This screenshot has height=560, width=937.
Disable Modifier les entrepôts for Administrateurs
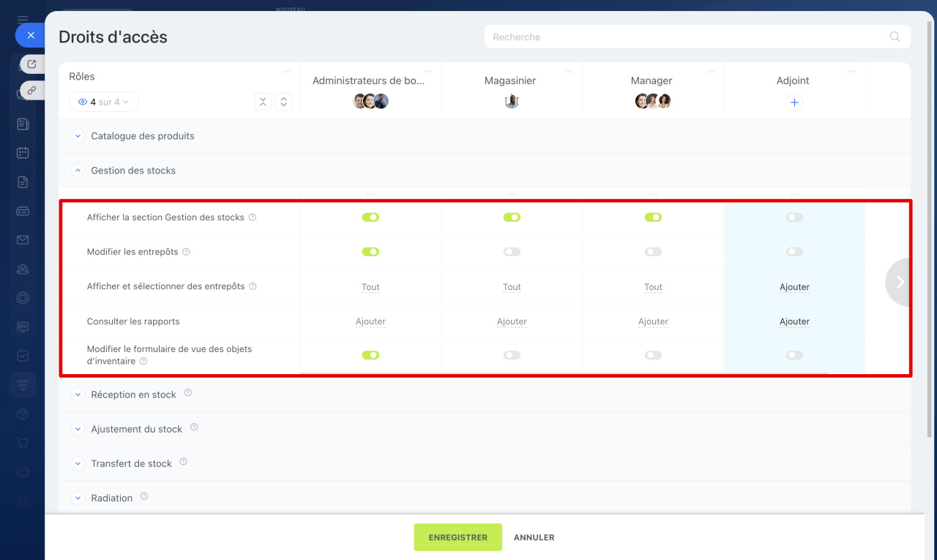click(x=370, y=252)
